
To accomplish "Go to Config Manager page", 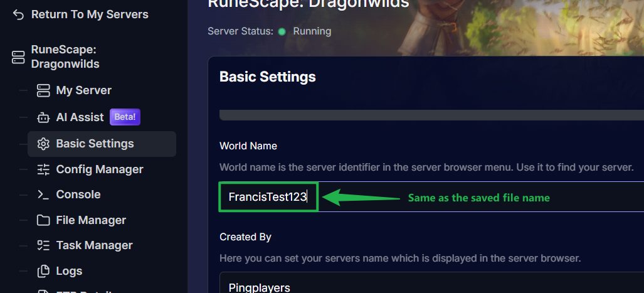I will [100, 169].
